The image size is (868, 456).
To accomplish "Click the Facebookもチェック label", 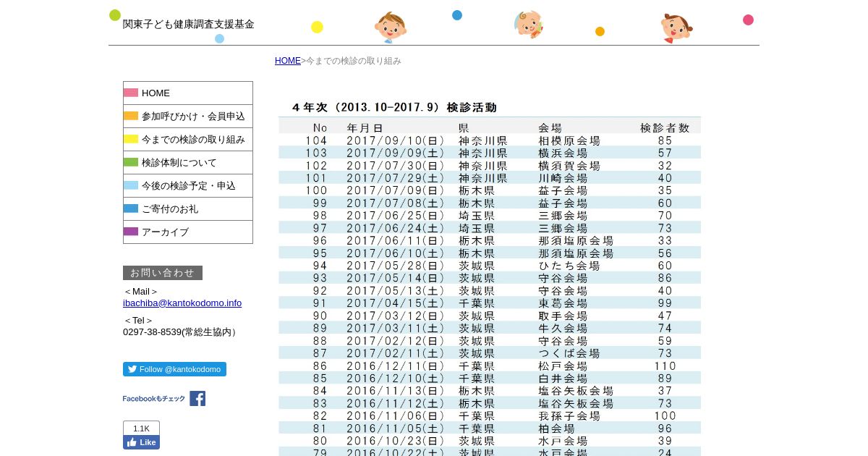I will tap(154, 399).
